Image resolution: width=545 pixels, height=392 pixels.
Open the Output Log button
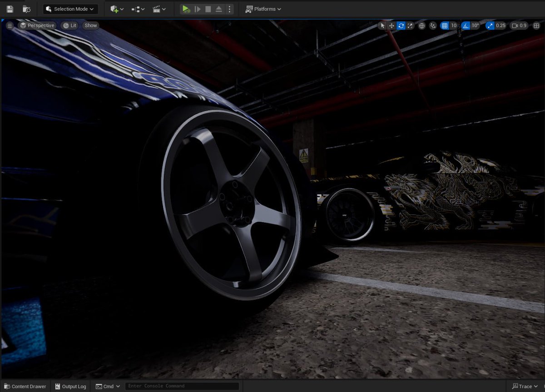(x=70, y=387)
